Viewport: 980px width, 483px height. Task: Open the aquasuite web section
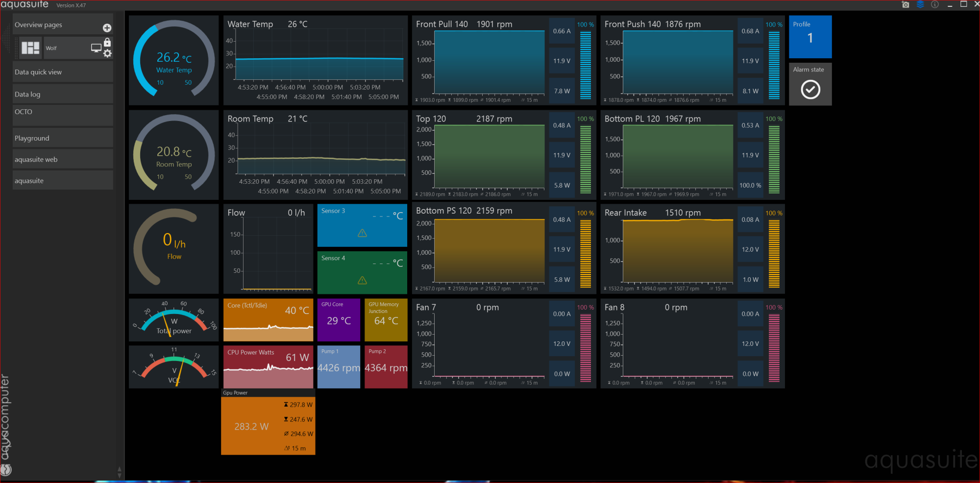(x=63, y=159)
